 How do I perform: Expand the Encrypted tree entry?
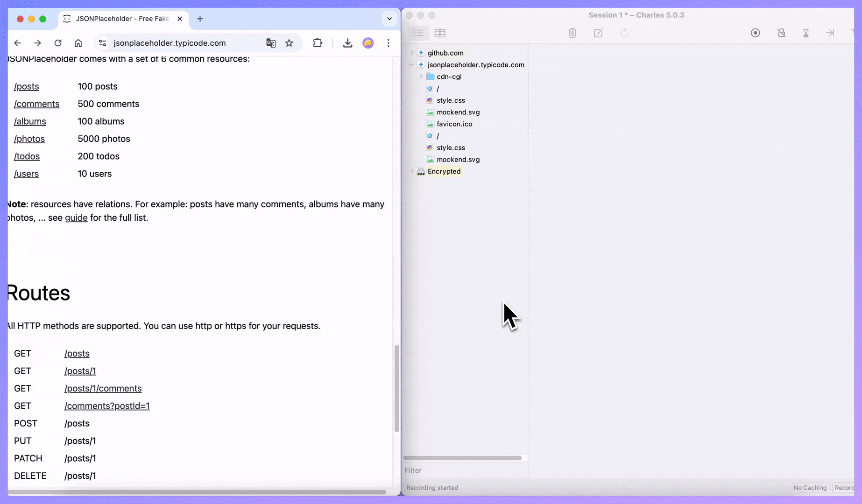point(411,171)
